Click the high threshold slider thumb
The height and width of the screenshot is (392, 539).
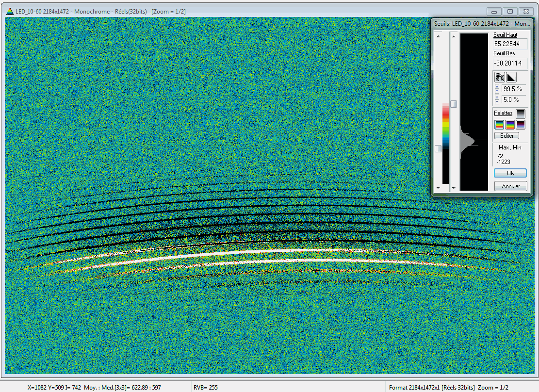tap(454, 104)
